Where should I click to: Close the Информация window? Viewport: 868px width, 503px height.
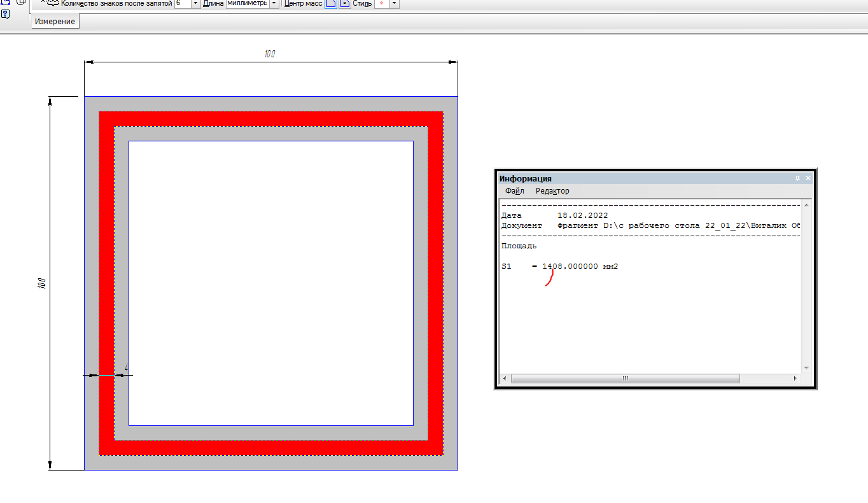[x=808, y=179]
